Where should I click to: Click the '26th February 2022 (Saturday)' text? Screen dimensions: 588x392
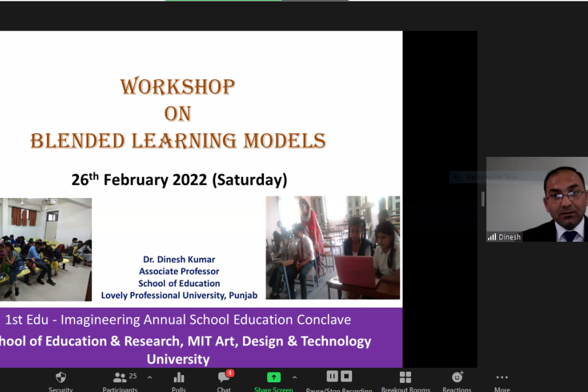click(179, 180)
